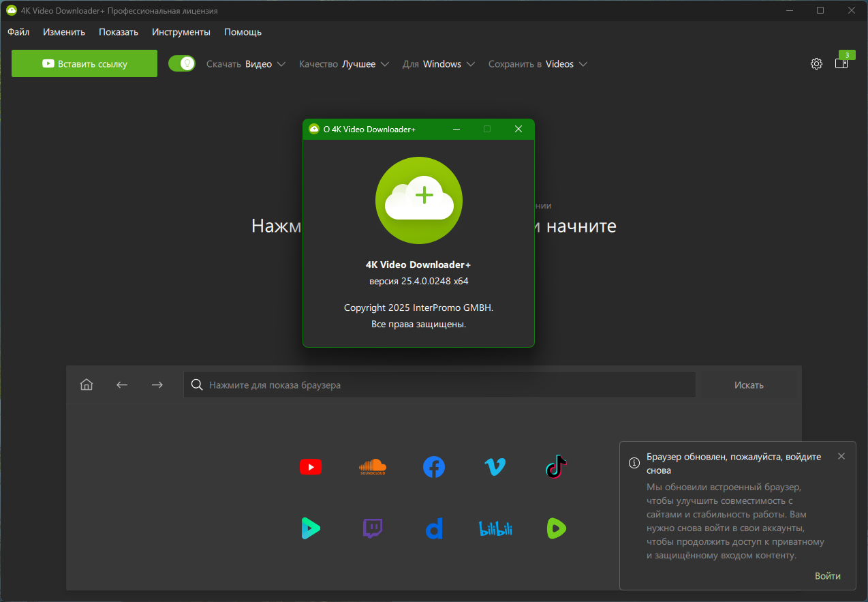Open the Инструменты menu

(181, 32)
